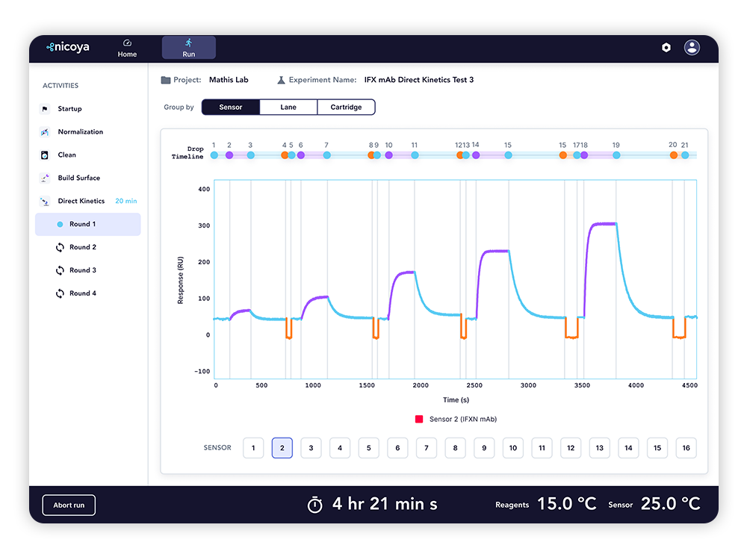This screenshot has width=747, height=560.
Task: Click the Startup flag icon
Action: [44, 109]
